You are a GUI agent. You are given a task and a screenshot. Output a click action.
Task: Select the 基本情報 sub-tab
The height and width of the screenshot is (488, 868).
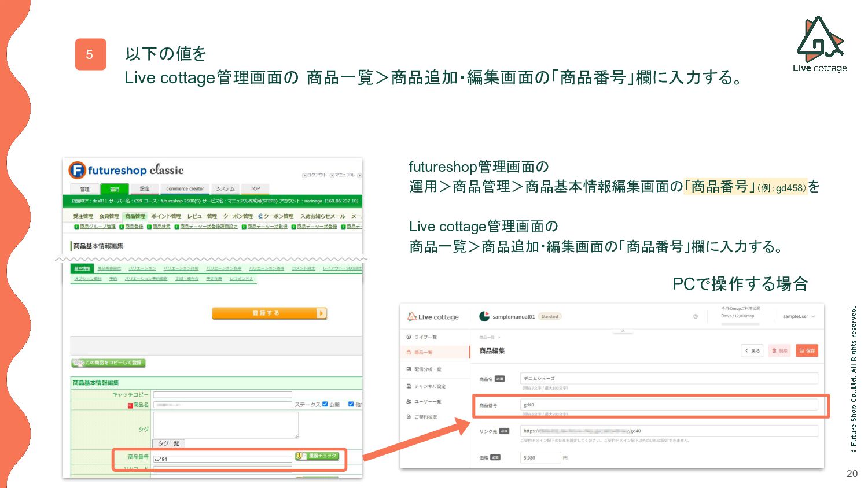pos(82,269)
